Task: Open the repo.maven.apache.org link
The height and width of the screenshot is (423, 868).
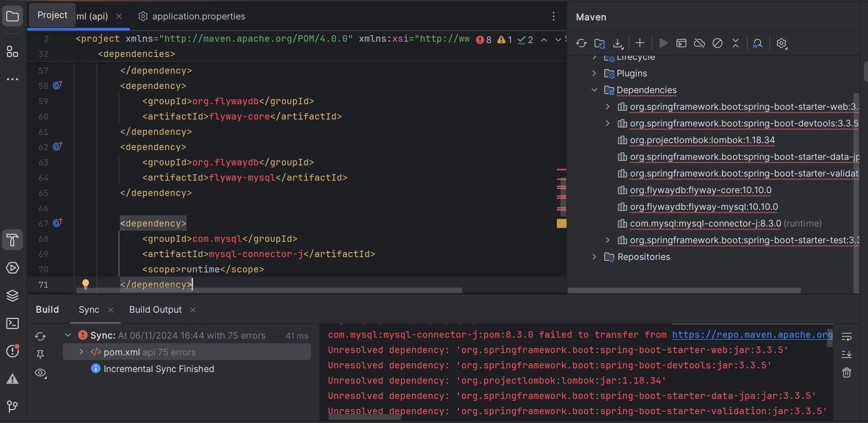Action: 752,335
